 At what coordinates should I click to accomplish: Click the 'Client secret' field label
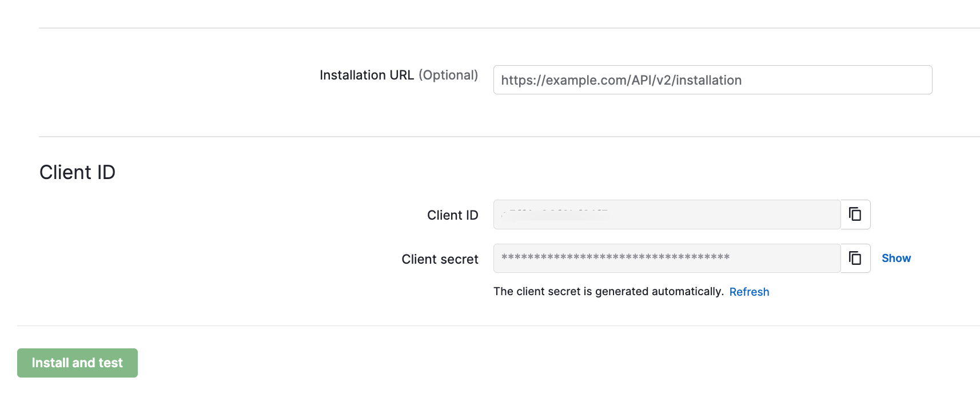[440, 259]
